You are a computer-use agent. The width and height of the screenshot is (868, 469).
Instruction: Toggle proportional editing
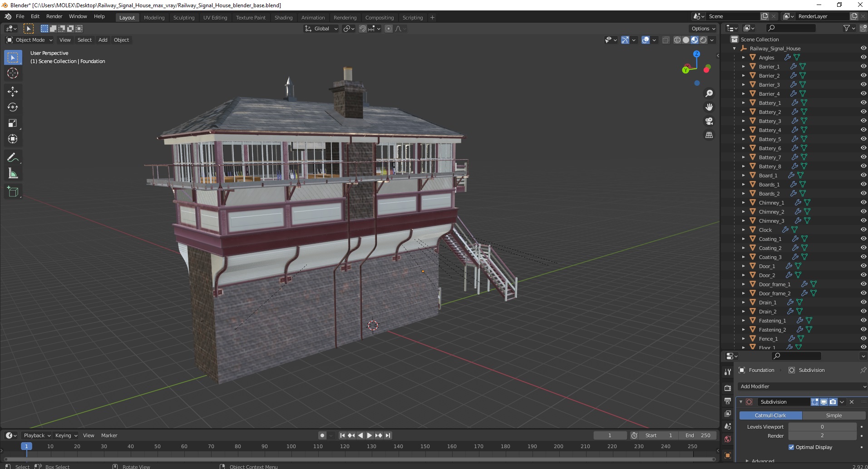point(389,29)
